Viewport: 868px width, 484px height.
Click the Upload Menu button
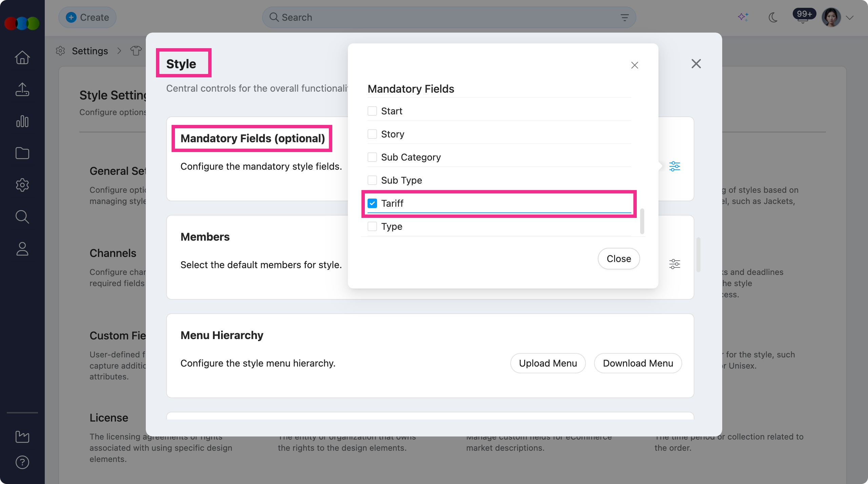coord(548,363)
